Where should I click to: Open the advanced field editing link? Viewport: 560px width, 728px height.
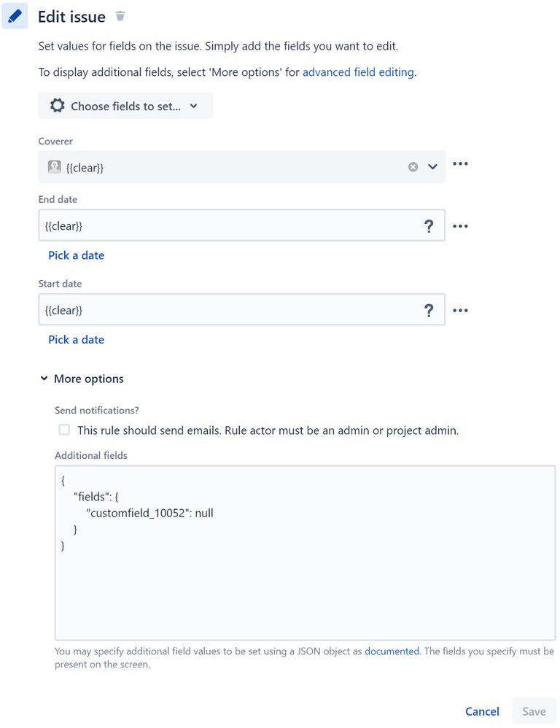pyautogui.click(x=358, y=72)
